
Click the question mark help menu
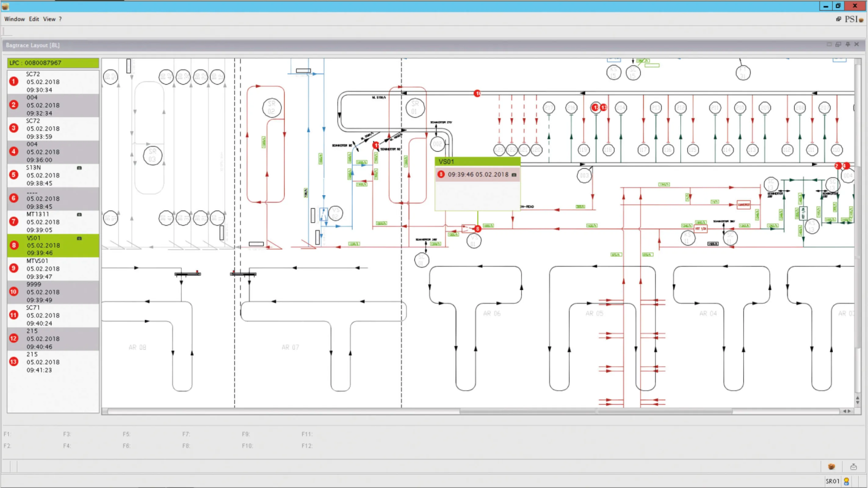pos(60,19)
